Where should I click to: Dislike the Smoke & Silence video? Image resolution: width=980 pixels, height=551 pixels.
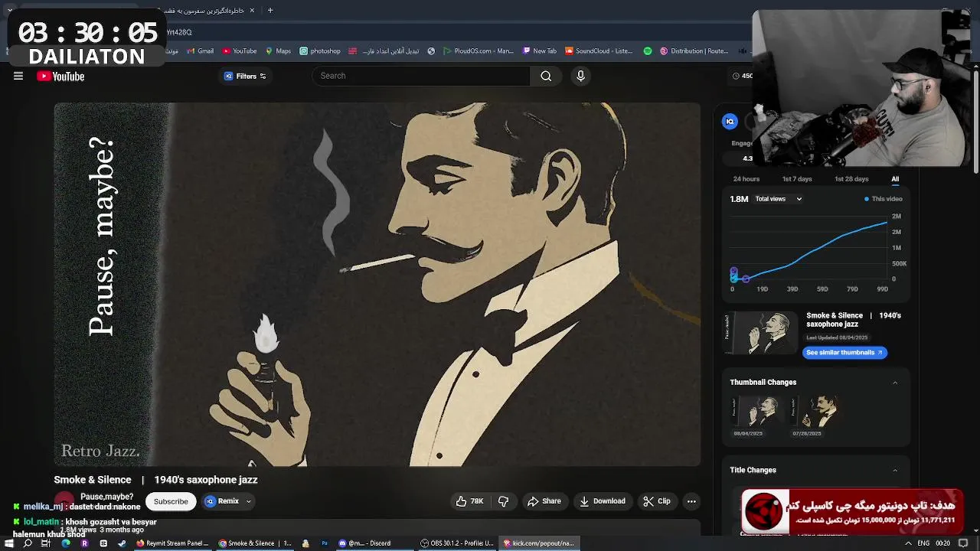pyautogui.click(x=504, y=501)
